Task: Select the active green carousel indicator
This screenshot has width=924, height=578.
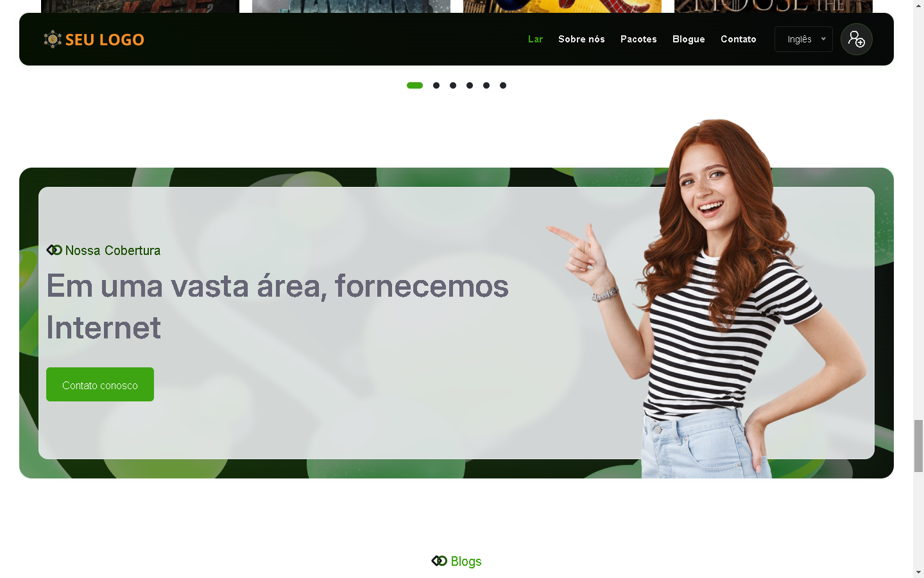Action: 415,85
